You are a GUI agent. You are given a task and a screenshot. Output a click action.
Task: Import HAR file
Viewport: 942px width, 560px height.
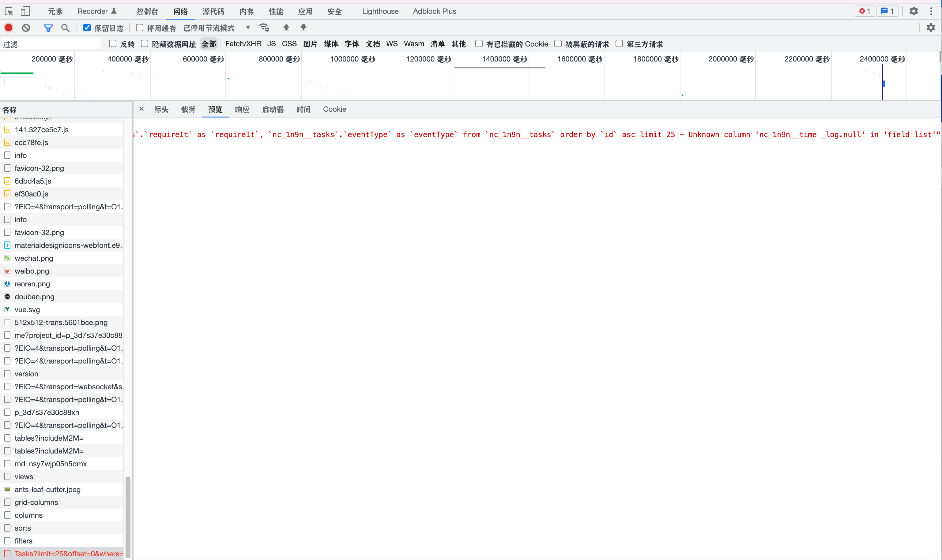(x=287, y=28)
